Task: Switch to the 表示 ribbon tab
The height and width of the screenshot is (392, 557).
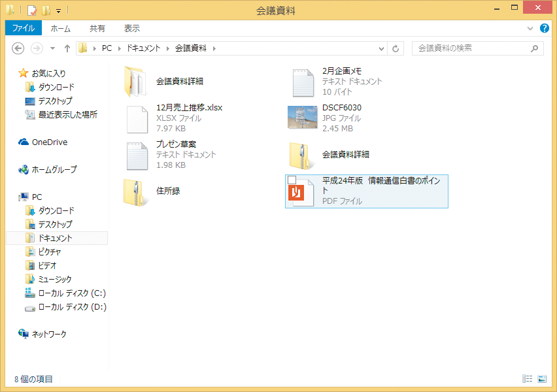Action: click(x=132, y=28)
